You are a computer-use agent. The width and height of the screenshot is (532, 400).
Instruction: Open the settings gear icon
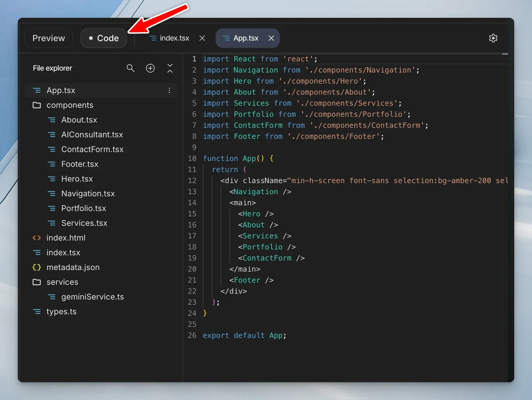(x=493, y=38)
